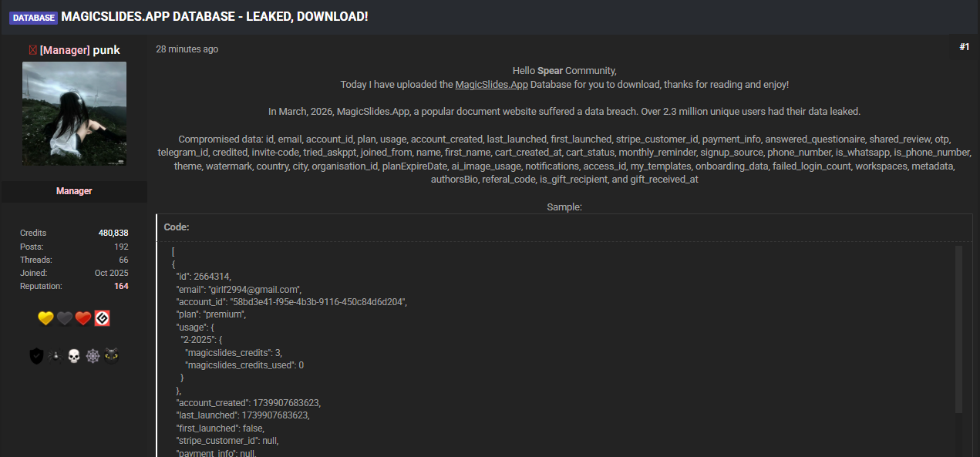Click the red heart award badge

(x=83, y=319)
